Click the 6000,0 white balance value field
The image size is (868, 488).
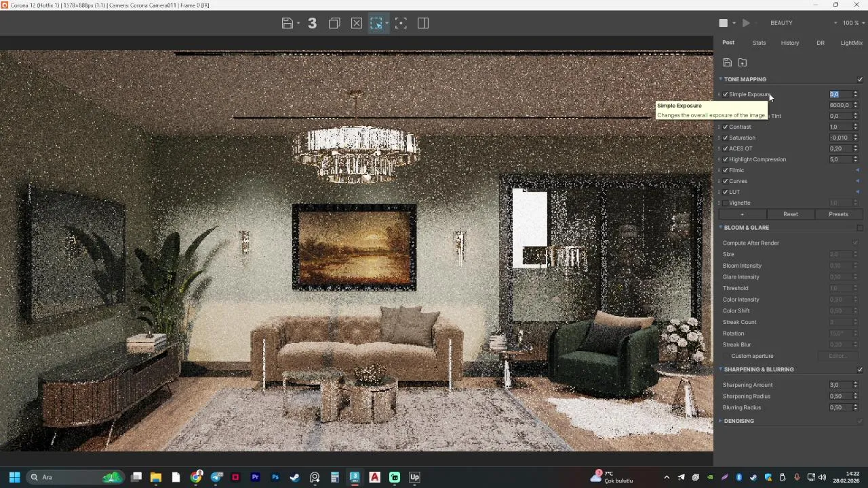(x=840, y=105)
